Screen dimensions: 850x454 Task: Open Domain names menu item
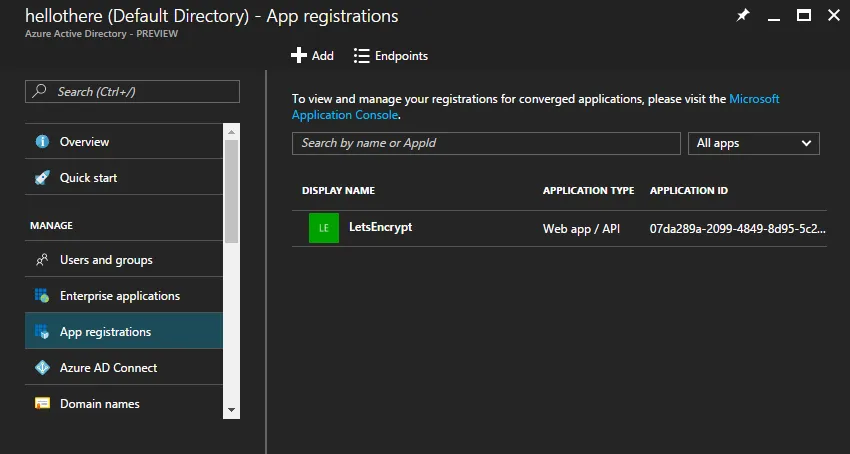[124, 404]
